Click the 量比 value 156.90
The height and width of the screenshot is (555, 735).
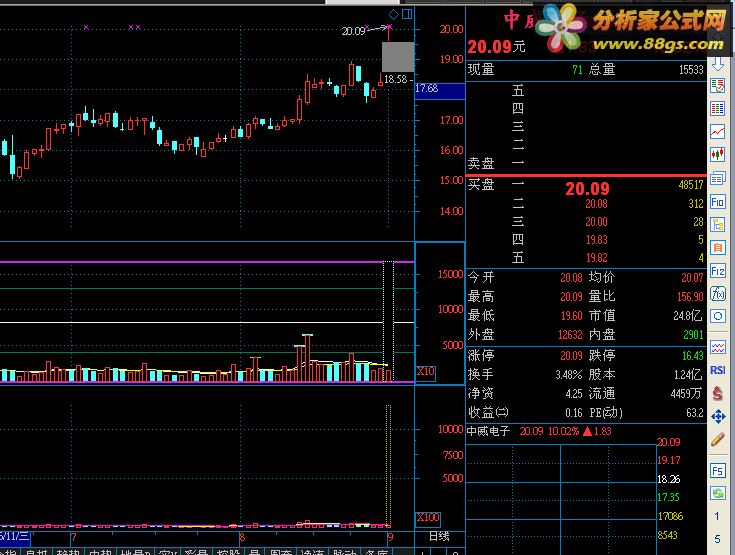(690, 297)
